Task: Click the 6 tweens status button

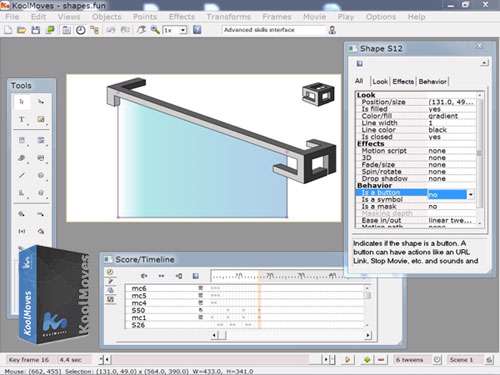Action: click(409, 360)
